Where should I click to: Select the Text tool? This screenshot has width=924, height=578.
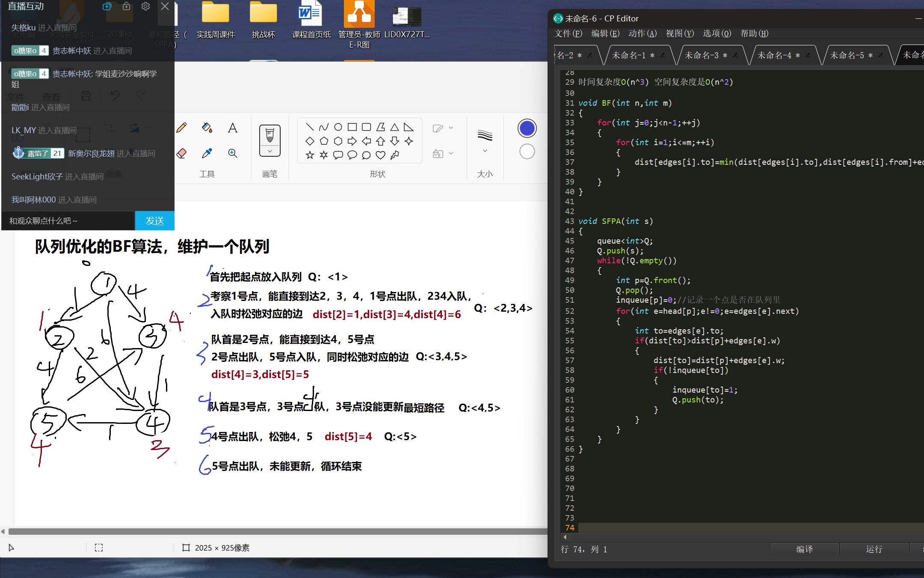point(232,128)
